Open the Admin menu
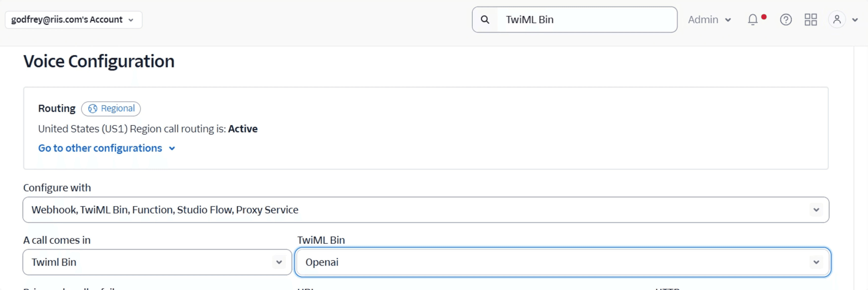This screenshot has width=868, height=290. 709,19
